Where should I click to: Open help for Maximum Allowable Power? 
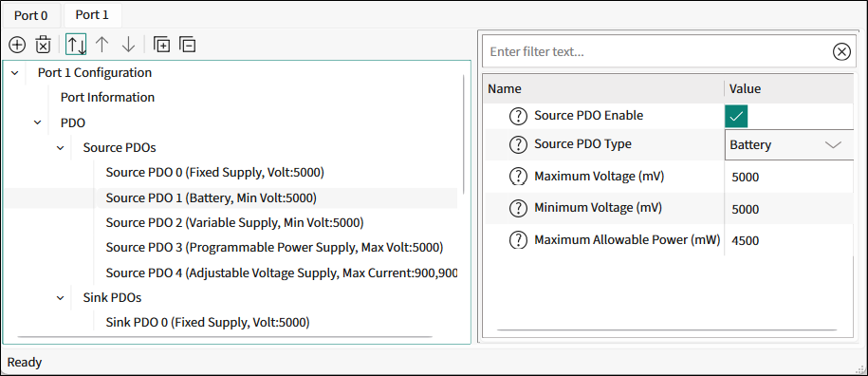click(518, 240)
